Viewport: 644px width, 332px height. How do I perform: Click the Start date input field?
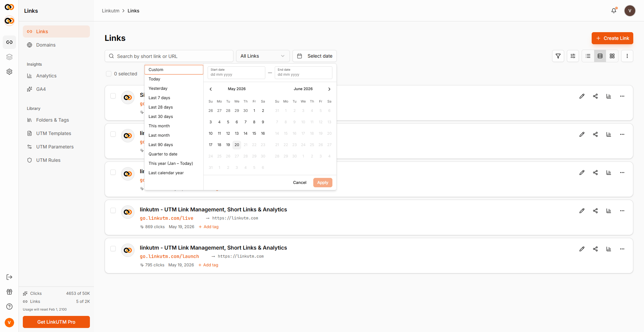[x=236, y=72]
